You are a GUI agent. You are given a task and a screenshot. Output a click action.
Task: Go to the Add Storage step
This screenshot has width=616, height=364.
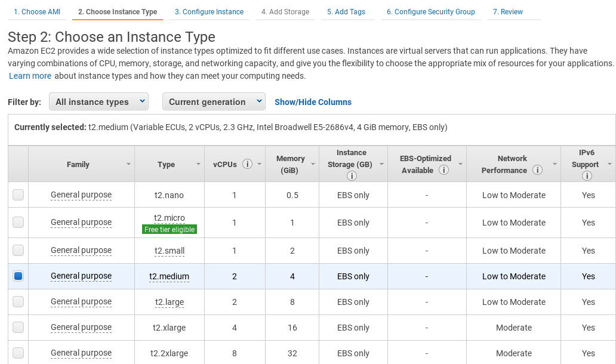285,12
